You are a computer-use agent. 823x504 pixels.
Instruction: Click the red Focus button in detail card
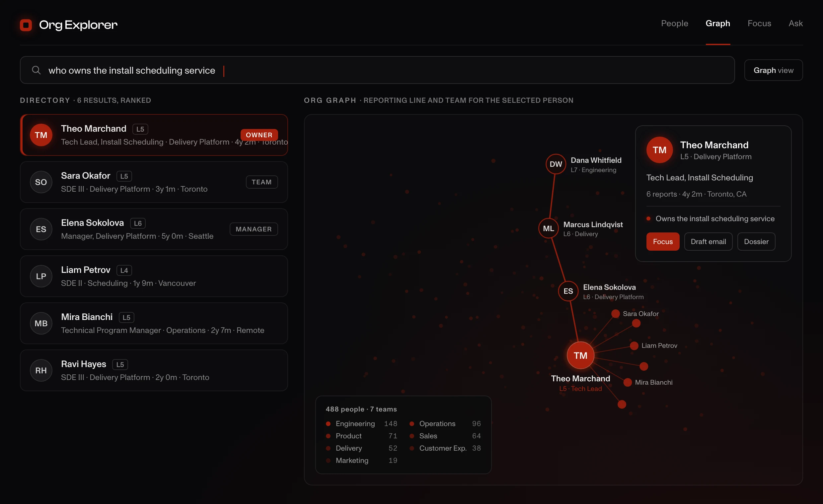click(663, 241)
